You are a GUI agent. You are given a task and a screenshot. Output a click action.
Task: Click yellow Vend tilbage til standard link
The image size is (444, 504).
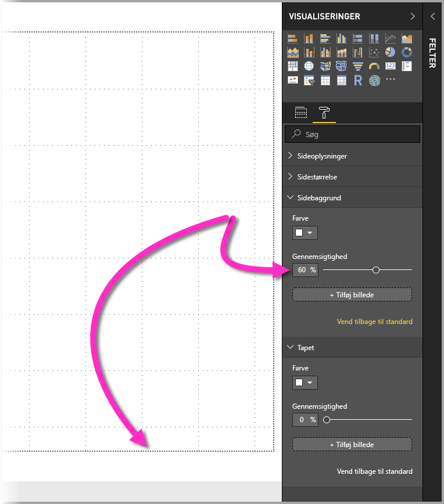pyautogui.click(x=374, y=322)
